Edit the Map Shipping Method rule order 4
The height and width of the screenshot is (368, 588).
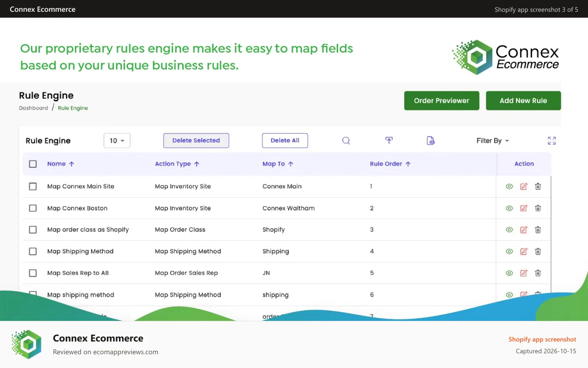(x=523, y=251)
